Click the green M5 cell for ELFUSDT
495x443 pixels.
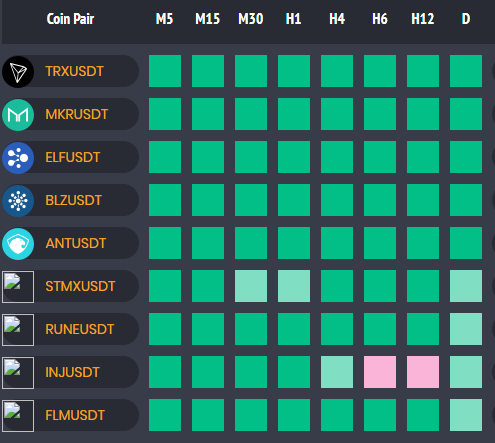165,157
